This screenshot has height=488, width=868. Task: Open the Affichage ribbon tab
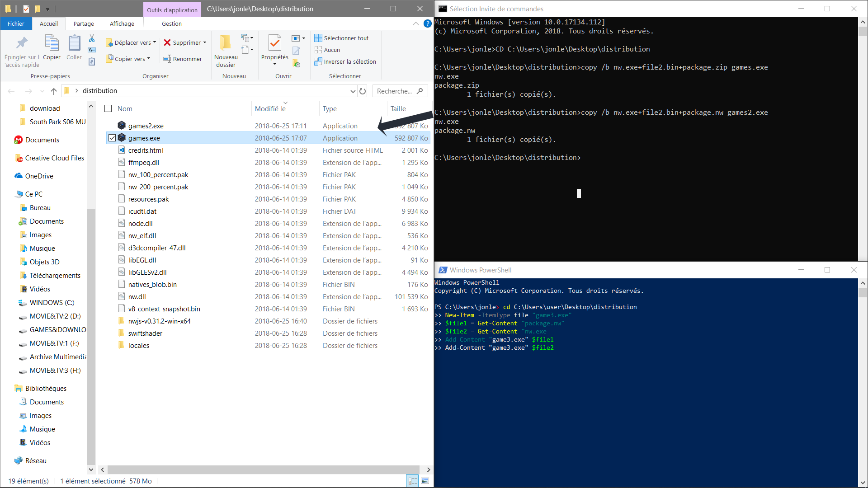[x=122, y=23]
